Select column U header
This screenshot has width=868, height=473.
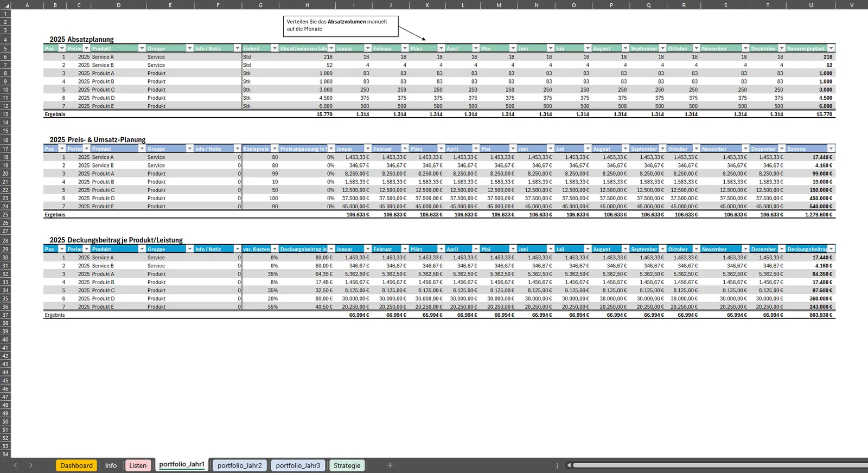810,5
